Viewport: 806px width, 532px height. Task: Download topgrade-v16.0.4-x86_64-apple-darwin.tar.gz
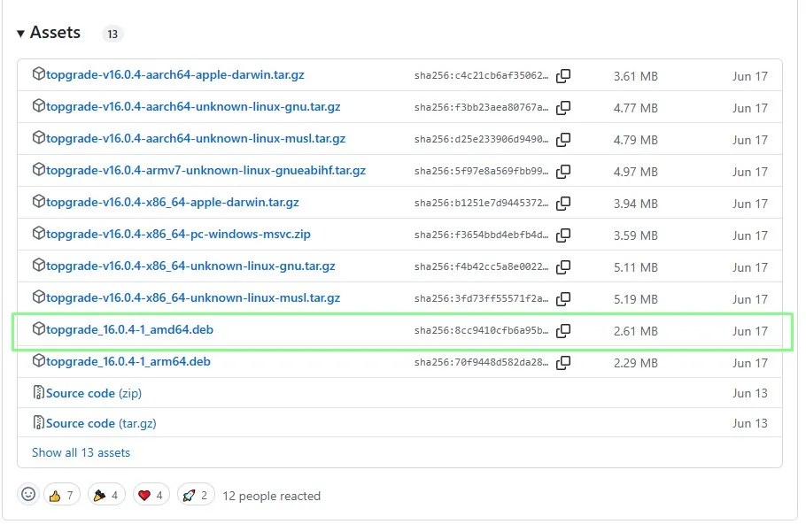click(172, 203)
